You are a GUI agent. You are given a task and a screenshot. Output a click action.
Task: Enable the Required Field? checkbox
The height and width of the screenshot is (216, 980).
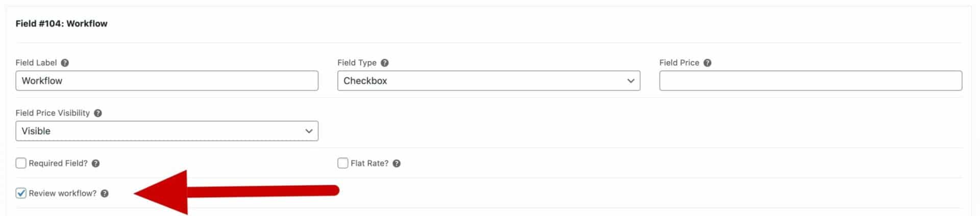tap(21, 163)
